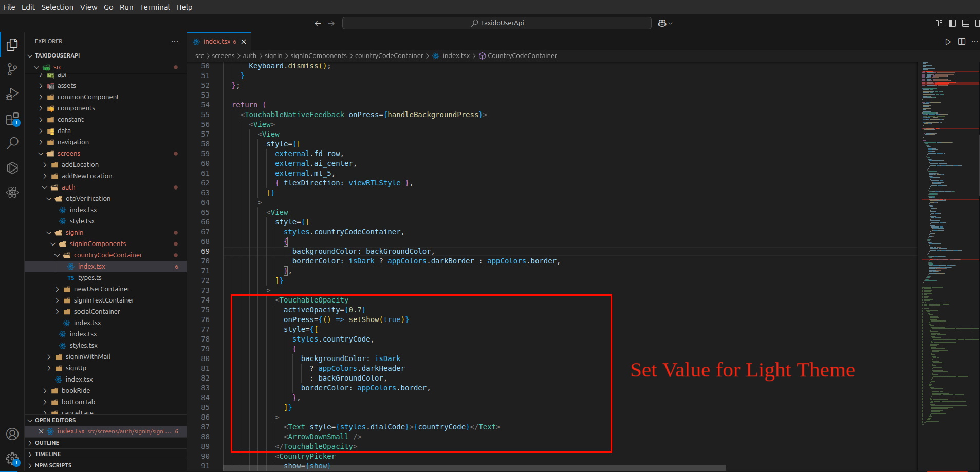Expand the OUTLINE section
The width and height of the screenshot is (980, 472).
click(47, 443)
